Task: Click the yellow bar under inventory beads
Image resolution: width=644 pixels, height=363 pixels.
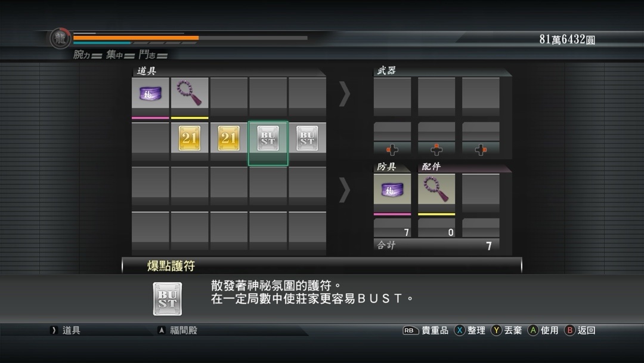Action: (x=190, y=118)
